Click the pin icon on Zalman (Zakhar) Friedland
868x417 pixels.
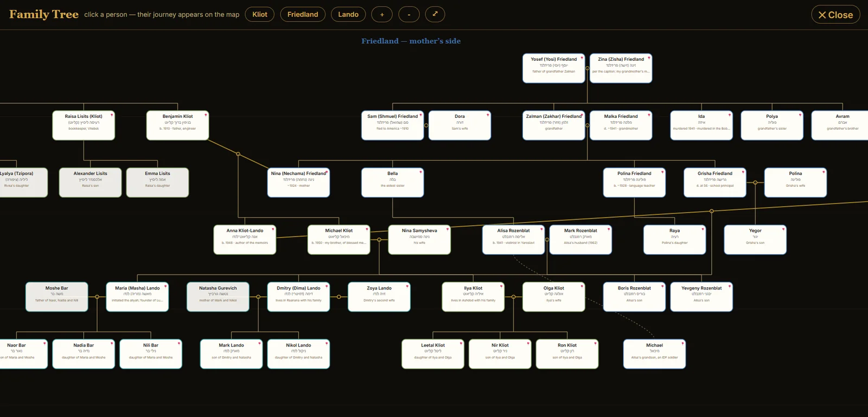tap(582, 115)
